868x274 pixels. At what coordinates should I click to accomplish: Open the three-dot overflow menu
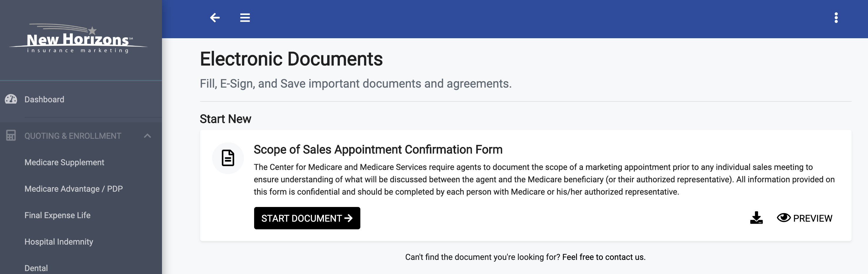coord(836,18)
